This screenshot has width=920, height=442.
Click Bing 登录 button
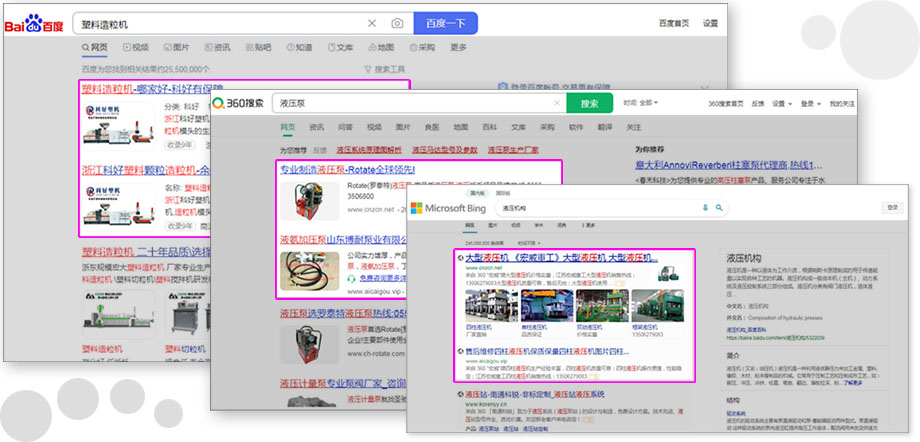point(890,207)
